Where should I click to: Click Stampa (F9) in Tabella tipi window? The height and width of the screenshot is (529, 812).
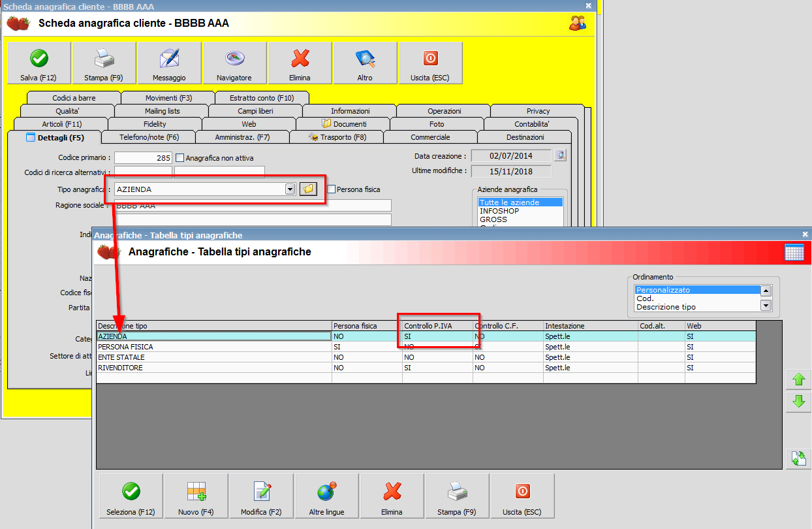tap(458, 496)
